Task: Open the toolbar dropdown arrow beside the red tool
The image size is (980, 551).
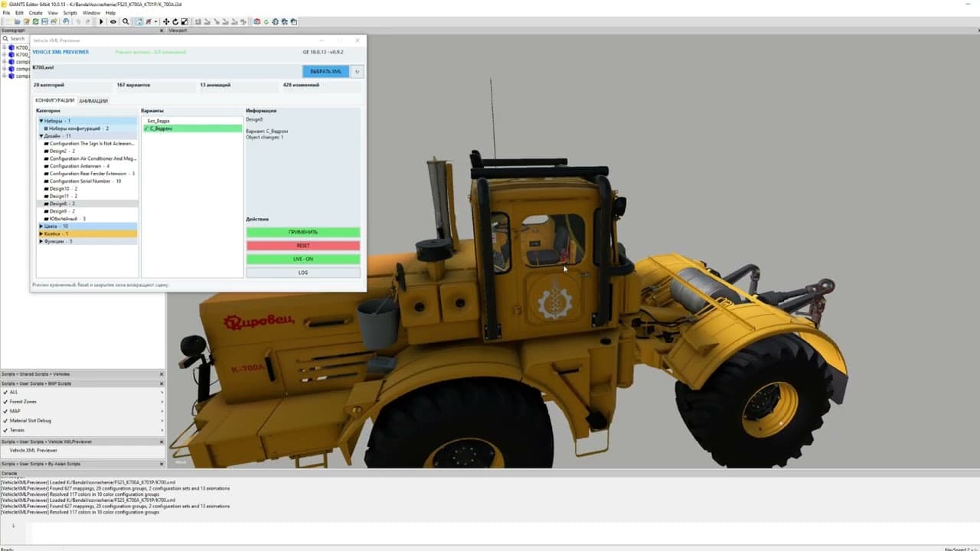Action: 156,21
